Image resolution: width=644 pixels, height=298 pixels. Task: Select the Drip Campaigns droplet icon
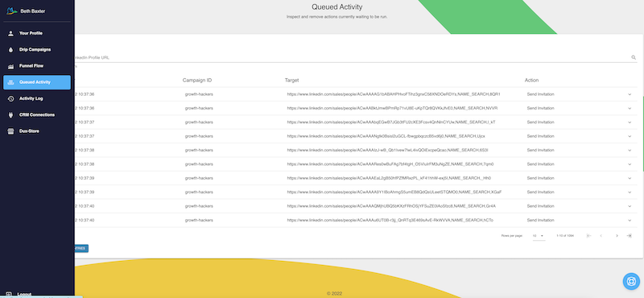tap(10, 50)
